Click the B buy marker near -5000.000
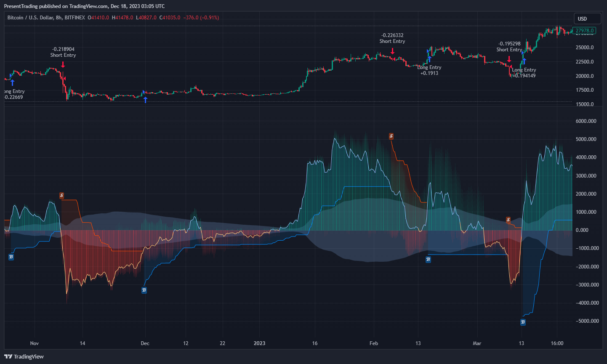The image size is (607, 364). pos(523,322)
